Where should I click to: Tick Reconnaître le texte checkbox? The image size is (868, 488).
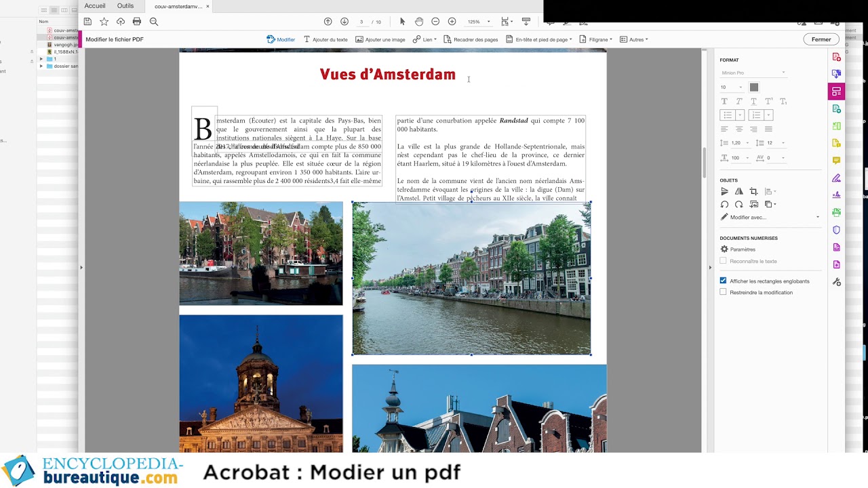[x=723, y=261]
